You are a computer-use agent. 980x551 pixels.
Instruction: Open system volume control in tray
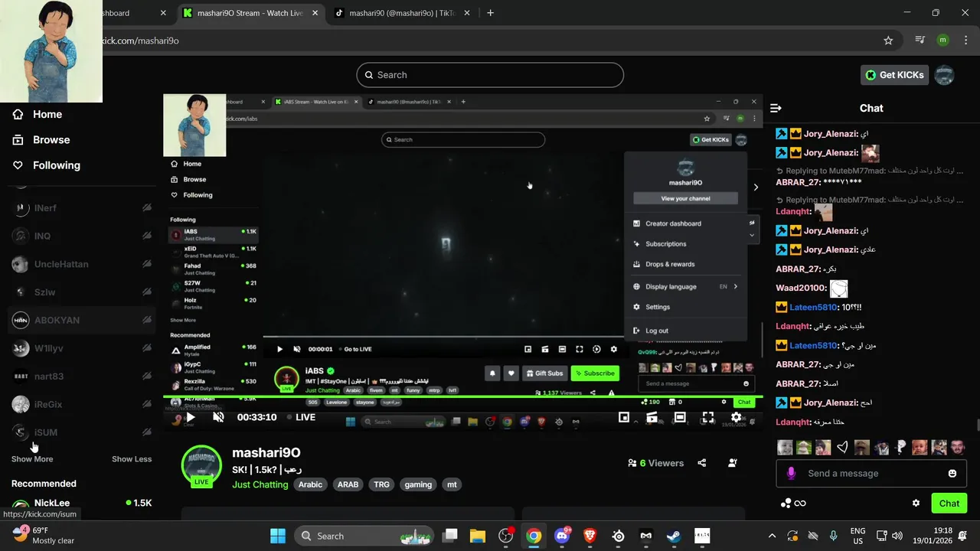(x=898, y=536)
